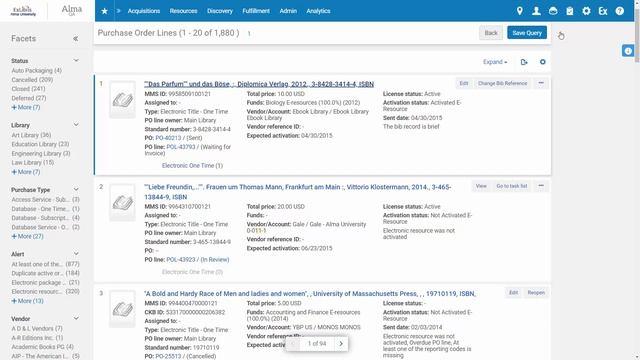Filter by Auto Packaging (4) status

36,71
